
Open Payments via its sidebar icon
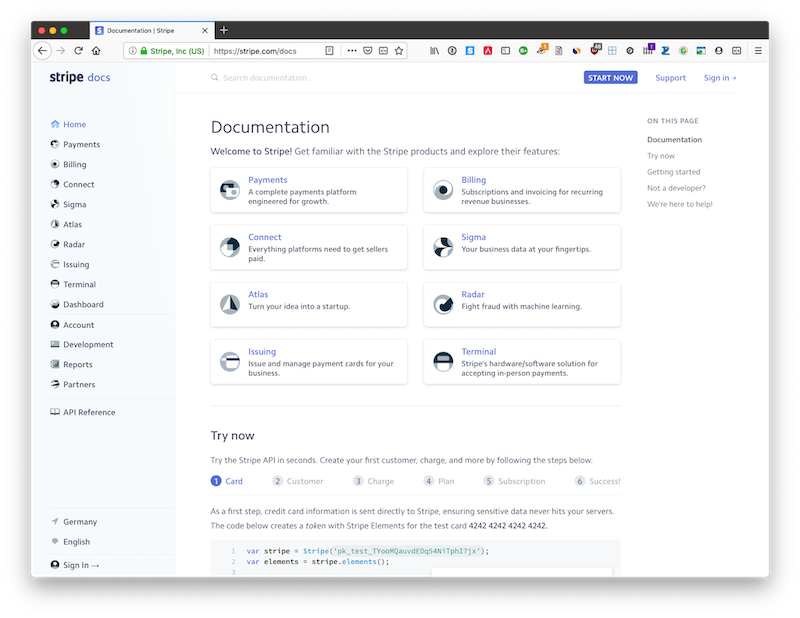(55, 144)
